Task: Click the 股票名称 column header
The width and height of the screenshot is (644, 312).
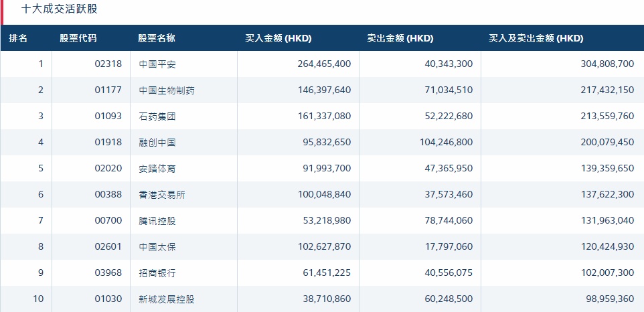Action: (x=157, y=38)
